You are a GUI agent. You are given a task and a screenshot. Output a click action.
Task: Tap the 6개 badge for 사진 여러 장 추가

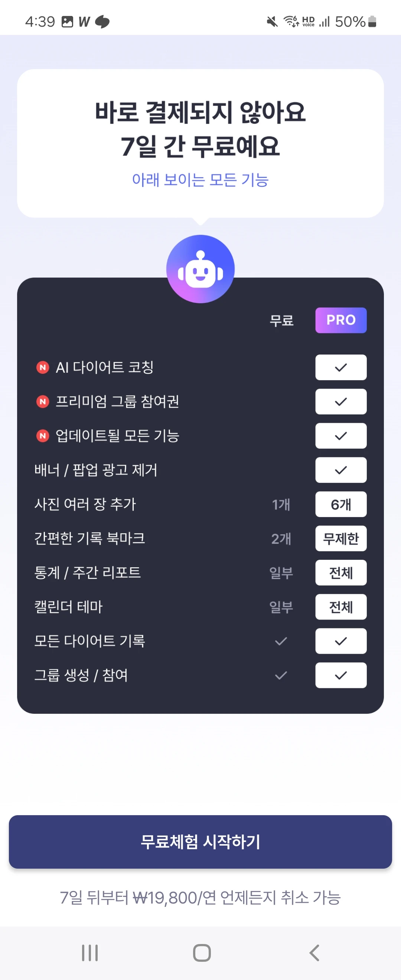[x=341, y=504]
